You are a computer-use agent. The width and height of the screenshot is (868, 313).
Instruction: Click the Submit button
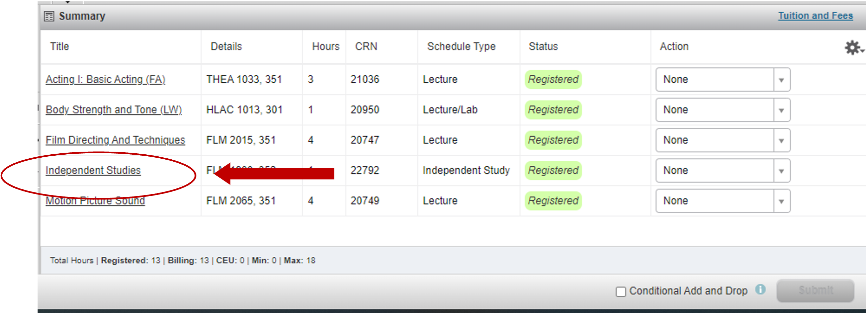815,290
